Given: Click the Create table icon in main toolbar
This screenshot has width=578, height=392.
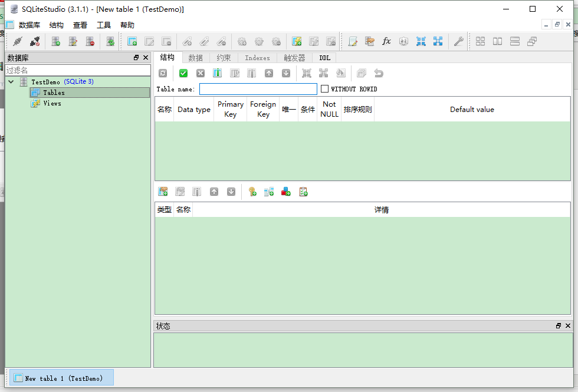Looking at the screenshot, I should click(x=132, y=41).
